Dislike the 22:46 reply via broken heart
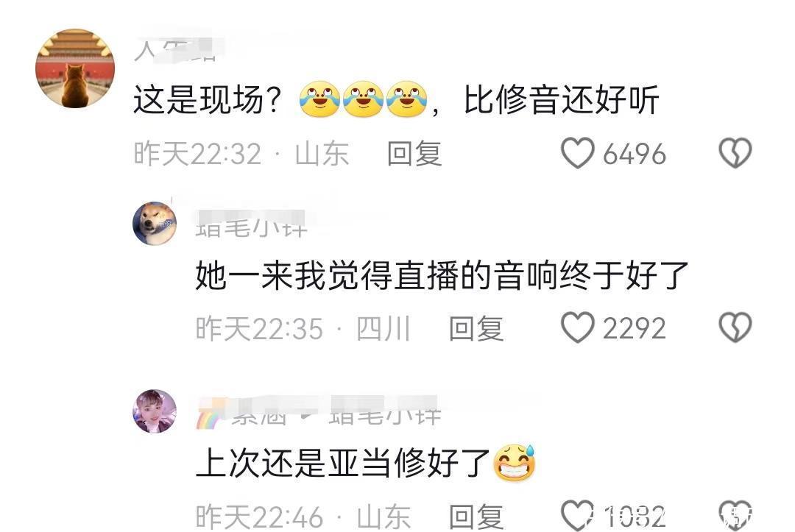The image size is (795, 532). [x=735, y=515]
